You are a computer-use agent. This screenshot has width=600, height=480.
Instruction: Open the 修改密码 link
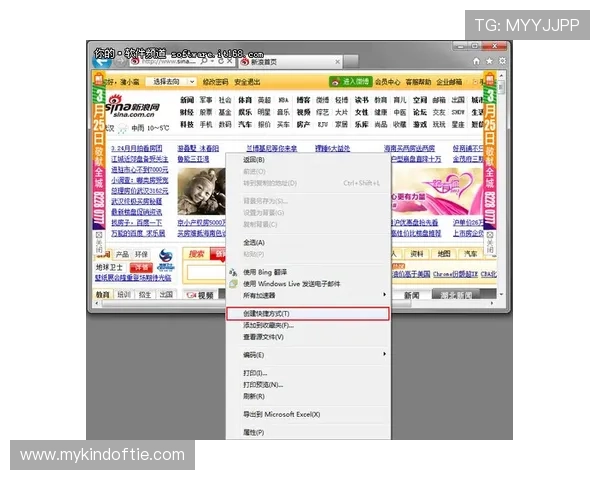pyautogui.click(x=215, y=82)
